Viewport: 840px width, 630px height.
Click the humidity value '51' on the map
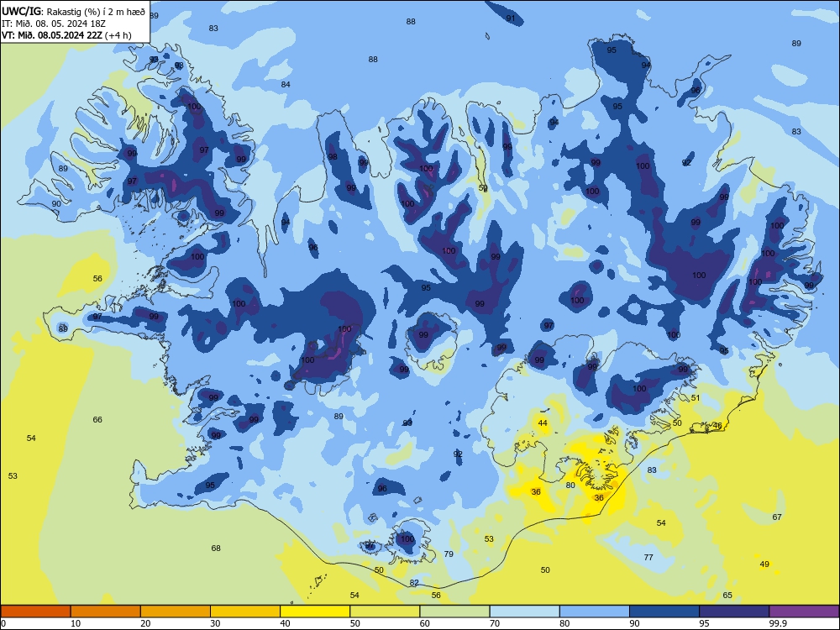tap(696, 398)
